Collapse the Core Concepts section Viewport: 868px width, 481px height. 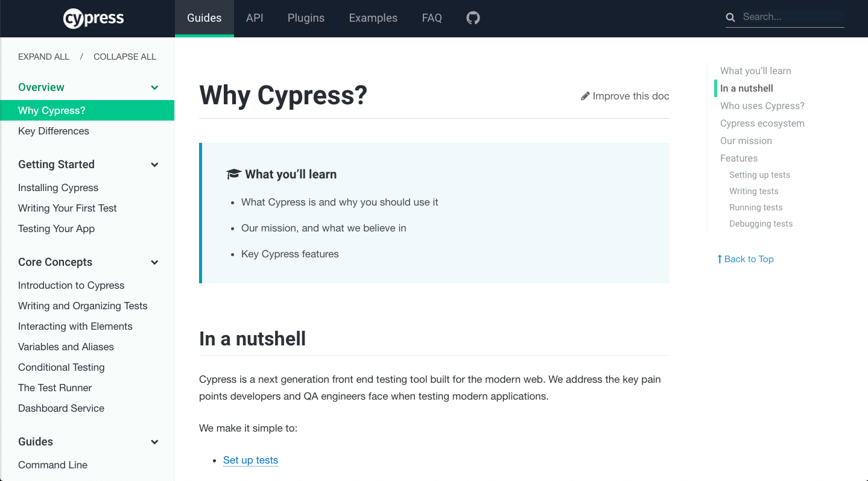154,262
